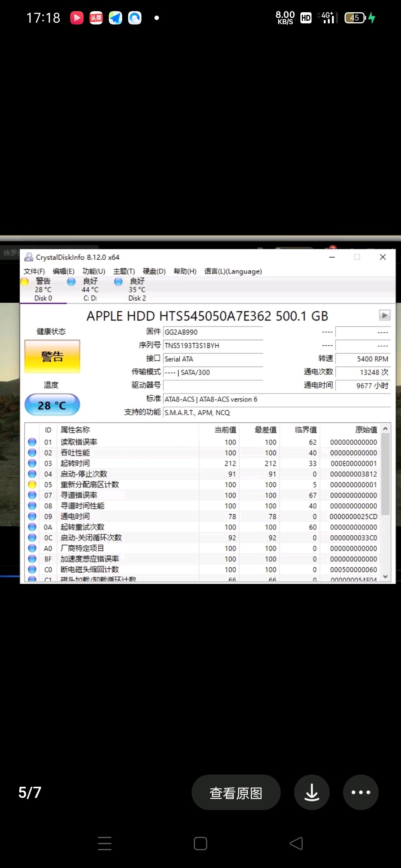Click the blue status icon for row BF
The height and width of the screenshot is (868, 401).
pos(32,559)
